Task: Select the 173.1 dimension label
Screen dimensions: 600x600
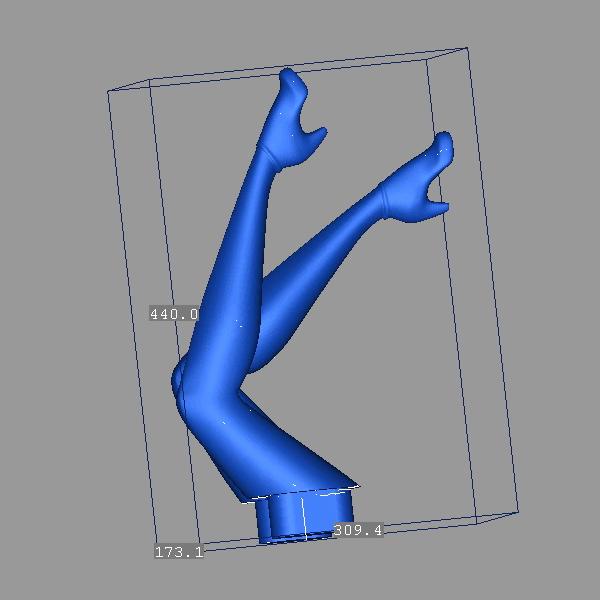Action: (x=179, y=551)
